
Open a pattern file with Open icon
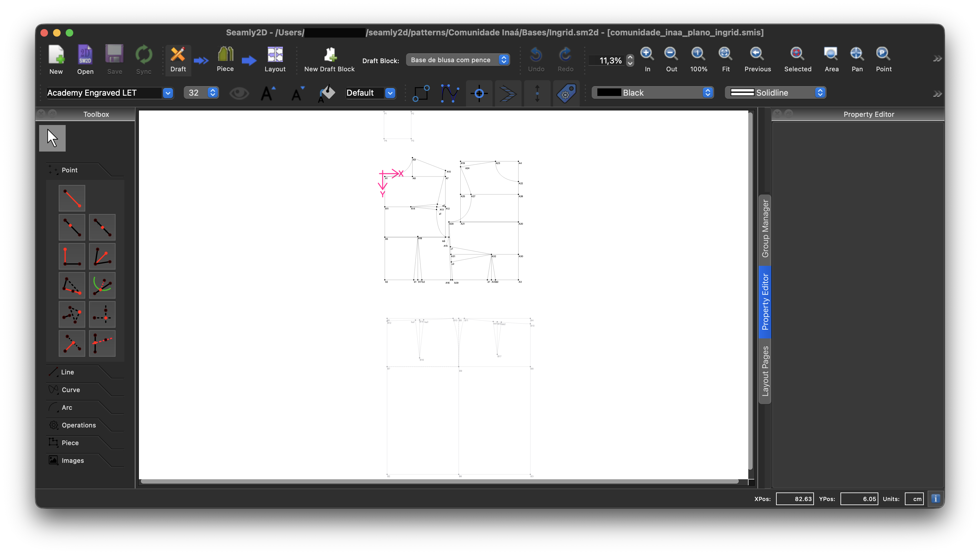click(85, 59)
